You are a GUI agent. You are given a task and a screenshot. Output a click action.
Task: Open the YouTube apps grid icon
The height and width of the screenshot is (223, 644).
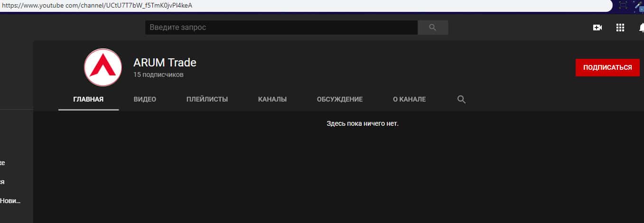(620, 28)
